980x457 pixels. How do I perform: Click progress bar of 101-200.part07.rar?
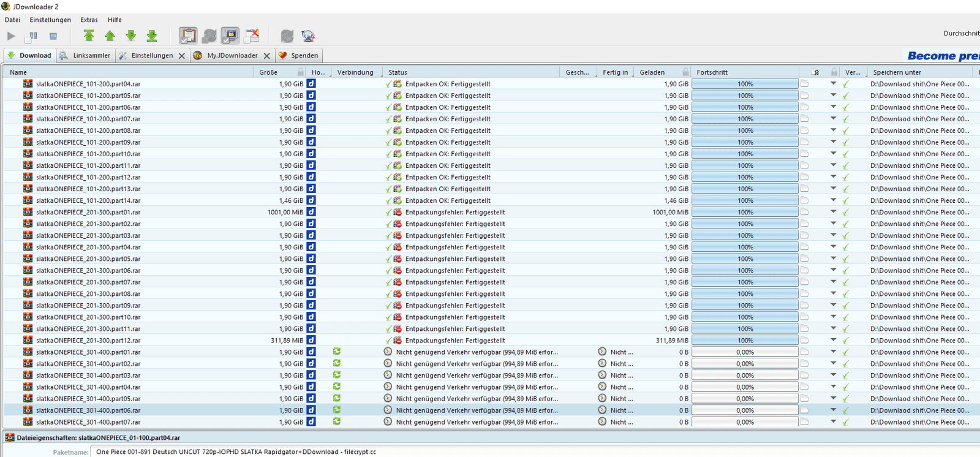coord(745,119)
